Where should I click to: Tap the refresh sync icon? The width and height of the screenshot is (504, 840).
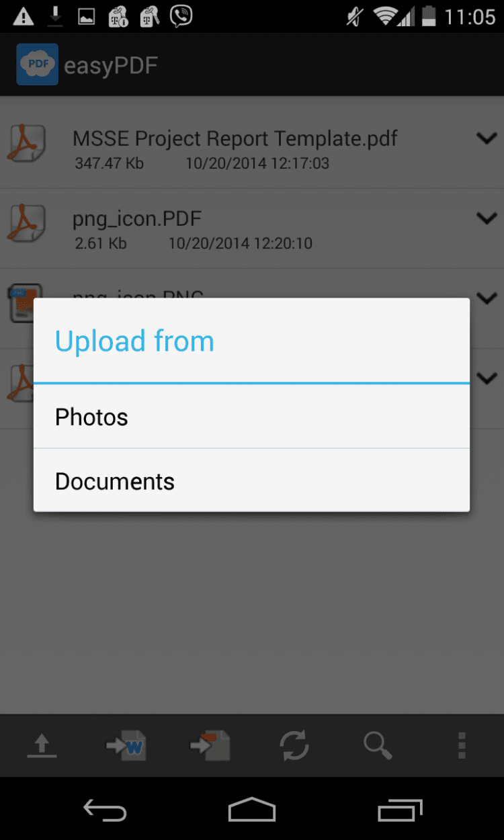pos(294,746)
